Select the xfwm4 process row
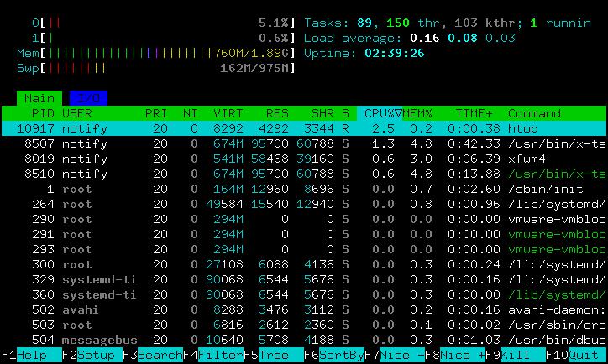 [304, 159]
